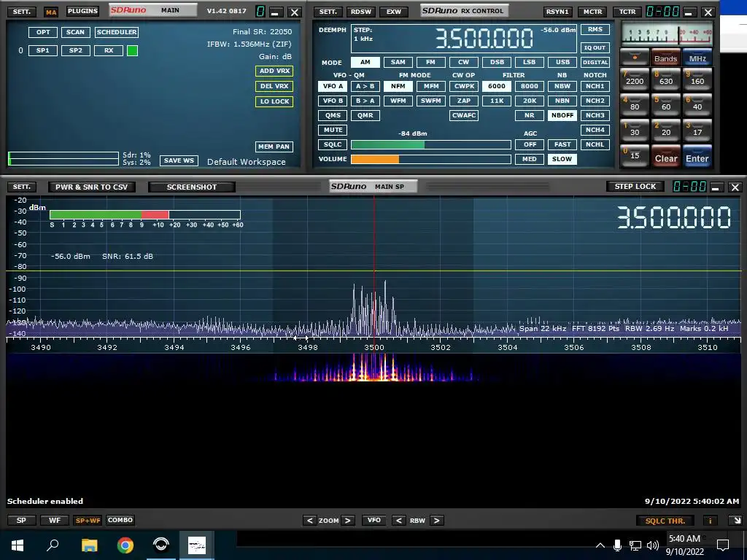Switch keypad to MHz mode
This screenshot has height=560, width=747.
(x=697, y=58)
